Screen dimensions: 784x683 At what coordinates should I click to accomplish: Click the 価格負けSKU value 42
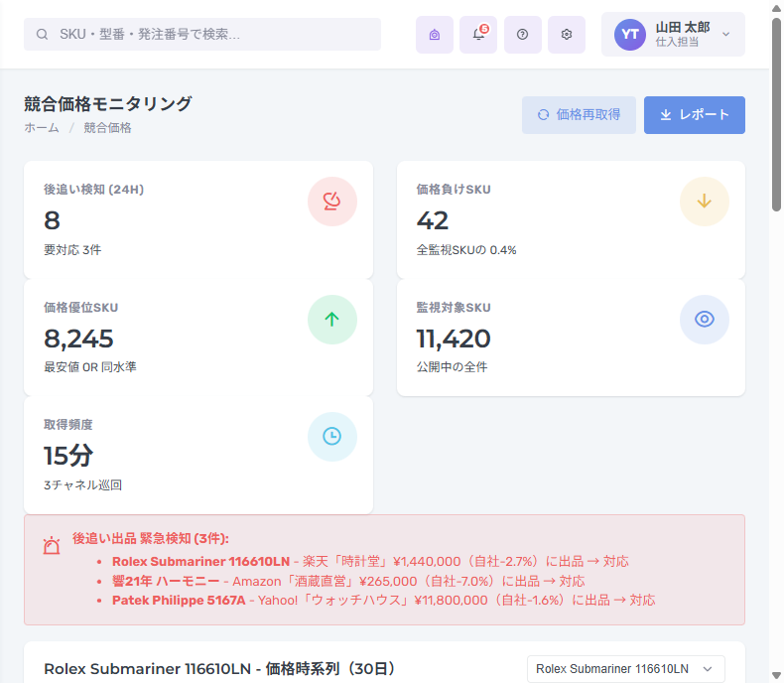coord(433,220)
